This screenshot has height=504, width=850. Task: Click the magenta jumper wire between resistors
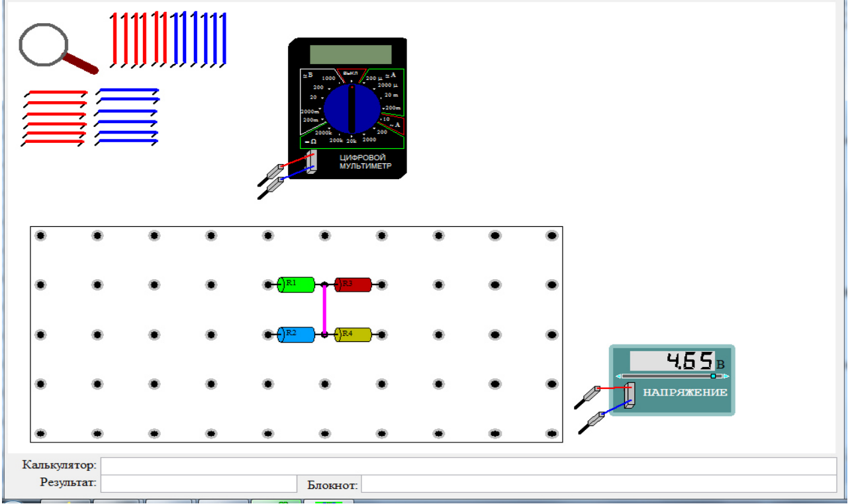pyautogui.click(x=324, y=310)
